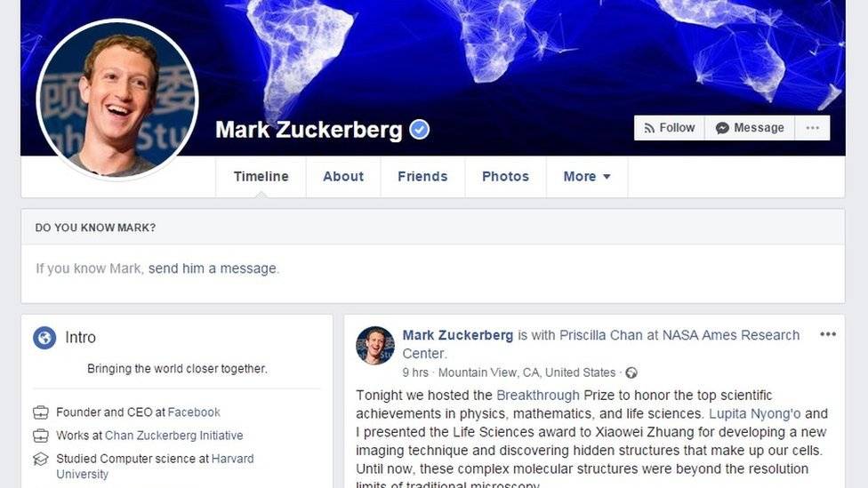Switch to the About tab

(x=343, y=177)
